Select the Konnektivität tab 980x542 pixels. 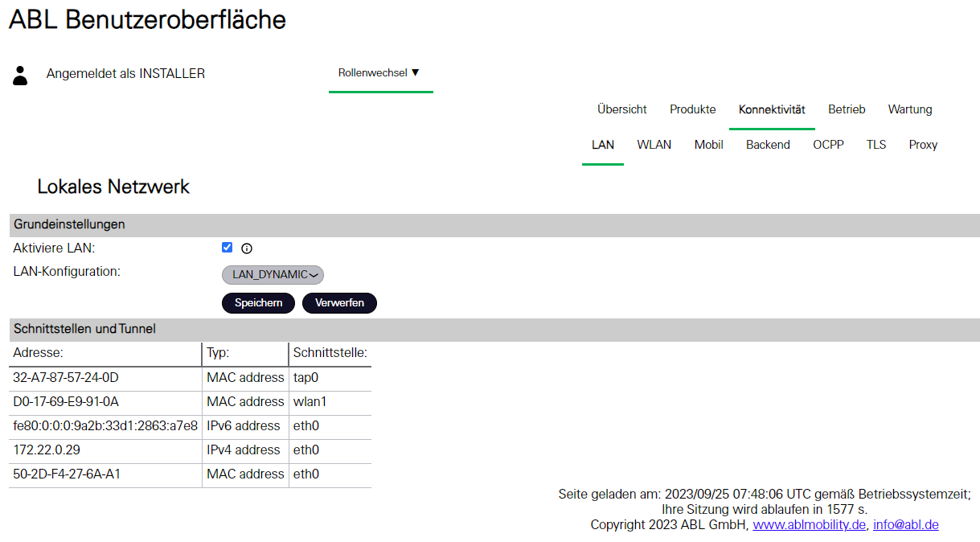pos(772,109)
